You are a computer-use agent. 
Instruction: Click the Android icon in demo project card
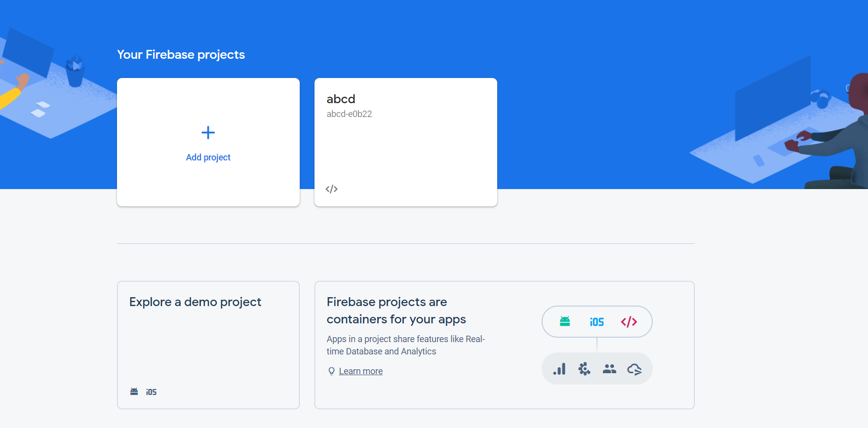click(x=134, y=391)
